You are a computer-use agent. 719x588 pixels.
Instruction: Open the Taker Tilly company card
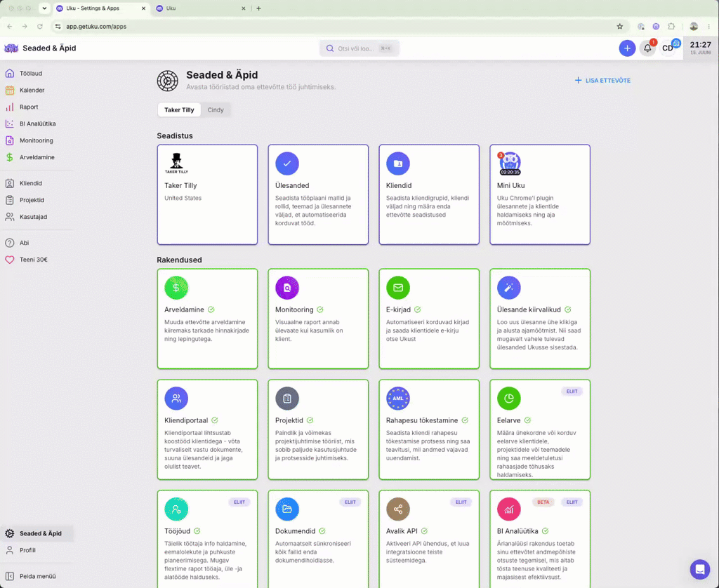coord(207,195)
